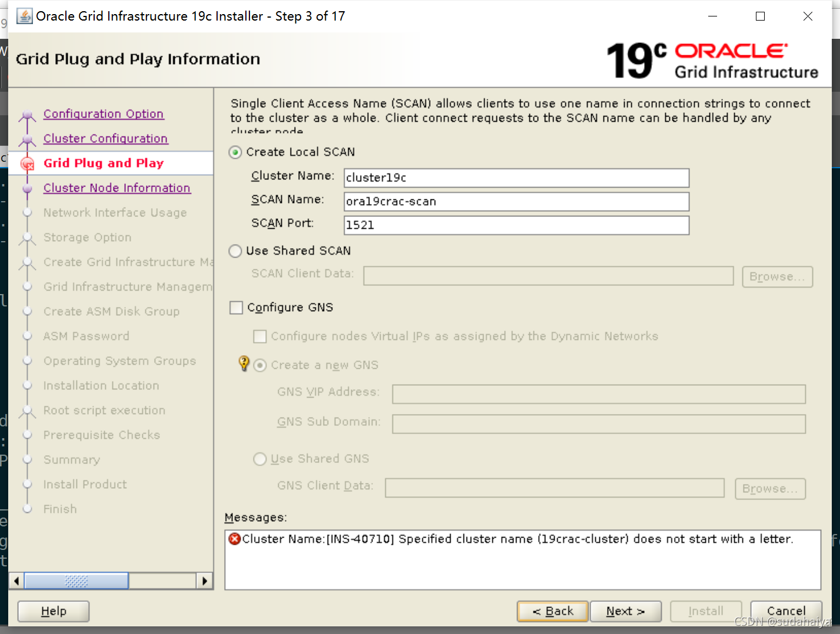Click the GNS Client Data field
Image resolution: width=840 pixels, height=634 pixels.
point(555,488)
